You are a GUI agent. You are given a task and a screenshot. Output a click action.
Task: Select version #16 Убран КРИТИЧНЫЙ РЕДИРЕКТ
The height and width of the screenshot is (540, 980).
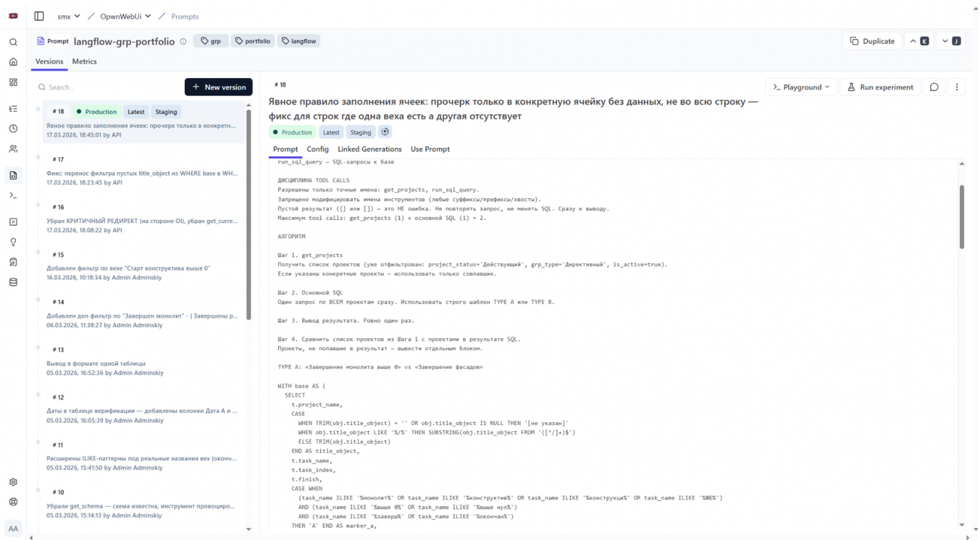click(144, 219)
